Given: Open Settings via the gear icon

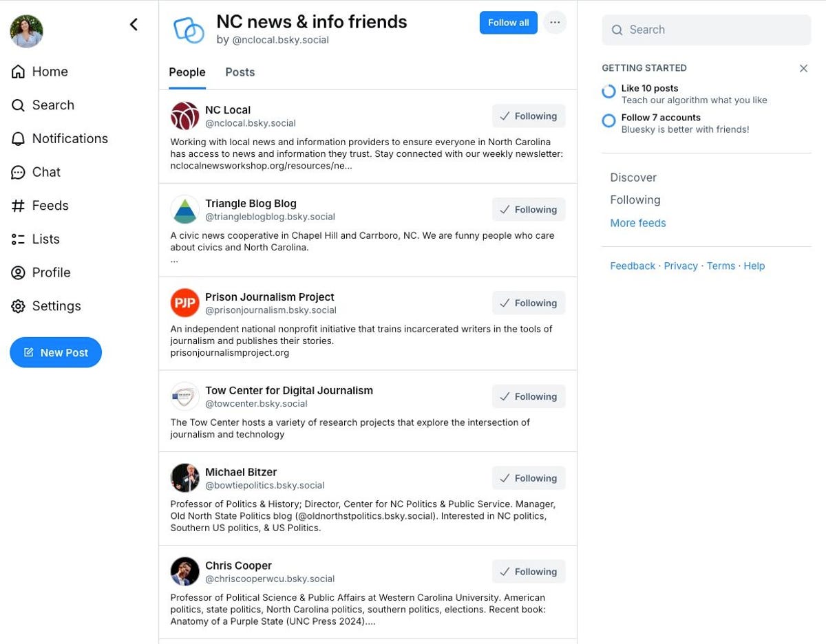Looking at the screenshot, I should [x=19, y=306].
